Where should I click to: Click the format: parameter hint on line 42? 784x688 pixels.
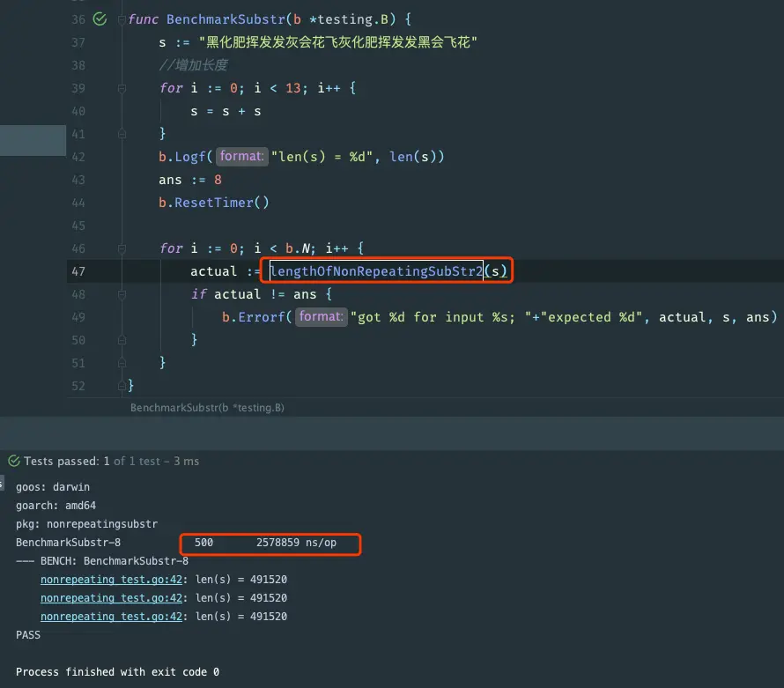pos(242,157)
